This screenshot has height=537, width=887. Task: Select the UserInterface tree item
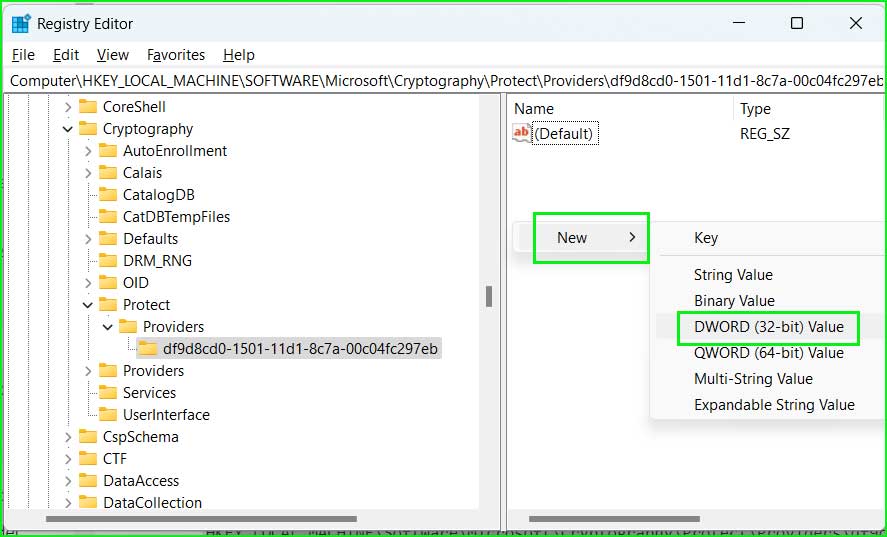click(166, 415)
